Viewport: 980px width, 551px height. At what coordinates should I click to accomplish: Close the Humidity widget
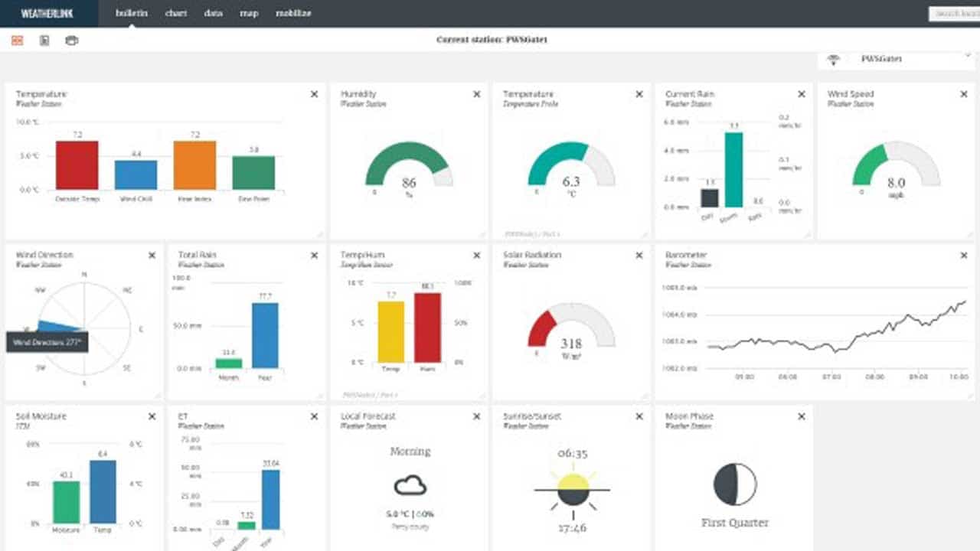click(476, 94)
